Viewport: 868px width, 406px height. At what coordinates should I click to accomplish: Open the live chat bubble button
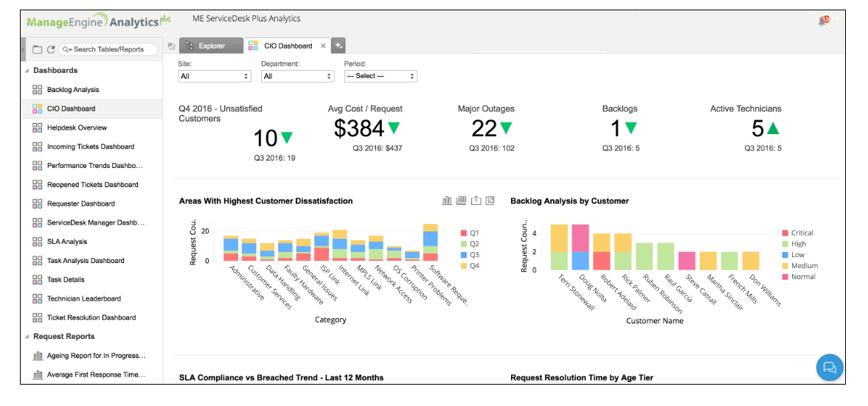pos(830,367)
